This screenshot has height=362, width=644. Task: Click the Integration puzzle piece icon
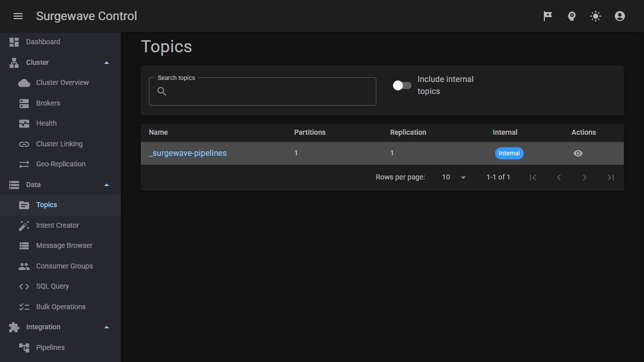point(14,327)
